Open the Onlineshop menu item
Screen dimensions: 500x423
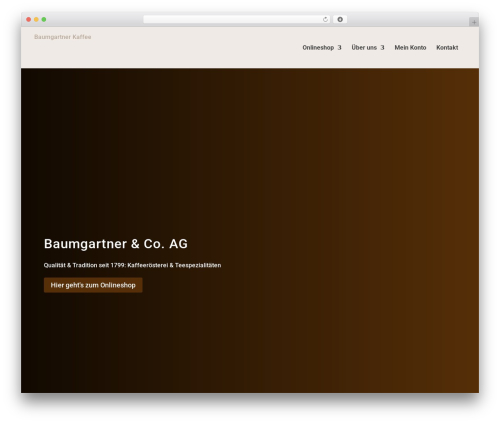318,48
